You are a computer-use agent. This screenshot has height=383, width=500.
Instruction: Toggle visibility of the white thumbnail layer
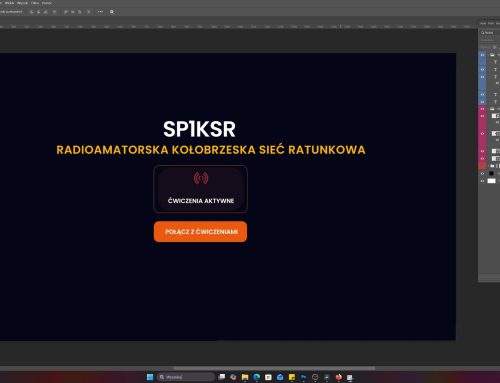(482, 181)
